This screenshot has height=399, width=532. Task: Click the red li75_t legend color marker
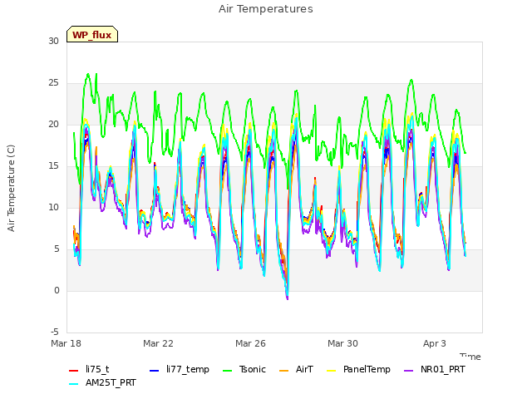73,371
